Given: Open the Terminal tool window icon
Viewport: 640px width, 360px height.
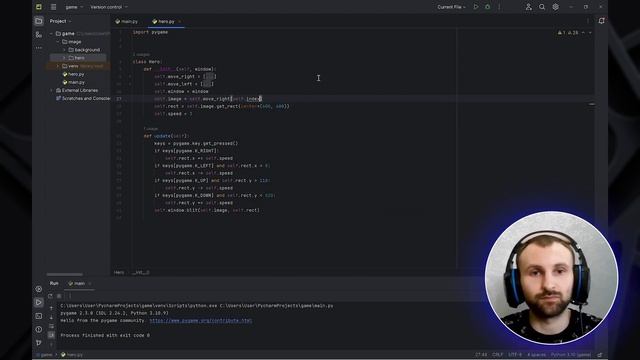Looking at the screenshot, I should pos(39,316).
